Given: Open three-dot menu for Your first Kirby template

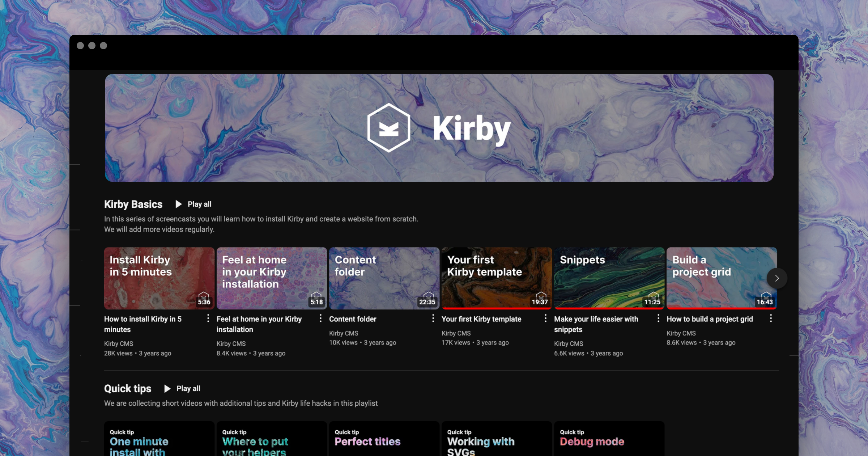Looking at the screenshot, I should pos(545,318).
